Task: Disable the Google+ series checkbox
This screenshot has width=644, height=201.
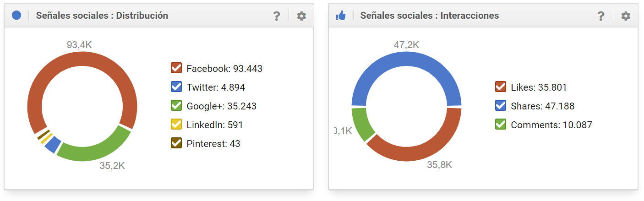Action: (176, 106)
